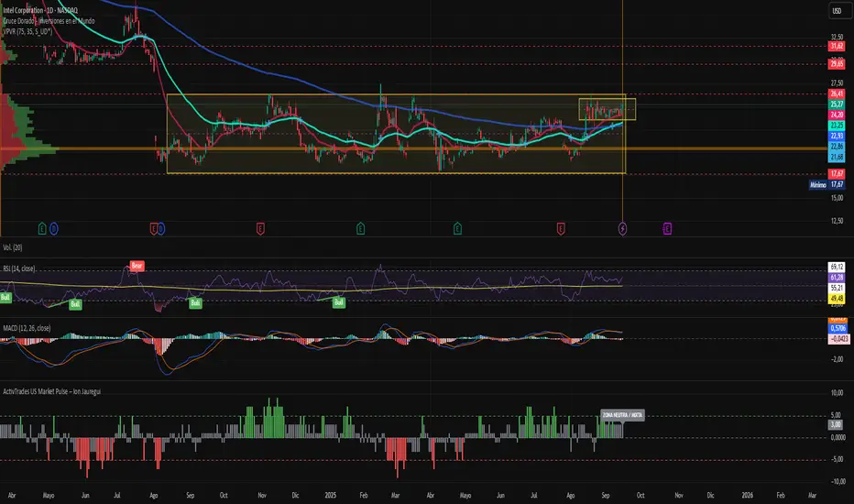Click the blue 22,93 price label
The height and width of the screenshot is (504, 854).
click(837, 136)
